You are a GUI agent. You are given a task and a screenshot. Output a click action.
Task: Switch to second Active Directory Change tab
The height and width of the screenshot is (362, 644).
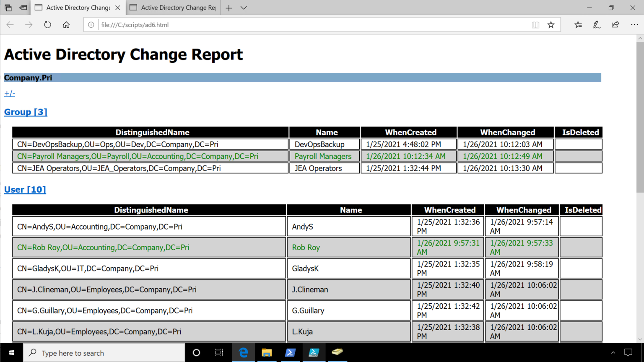(x=173, y=8)
